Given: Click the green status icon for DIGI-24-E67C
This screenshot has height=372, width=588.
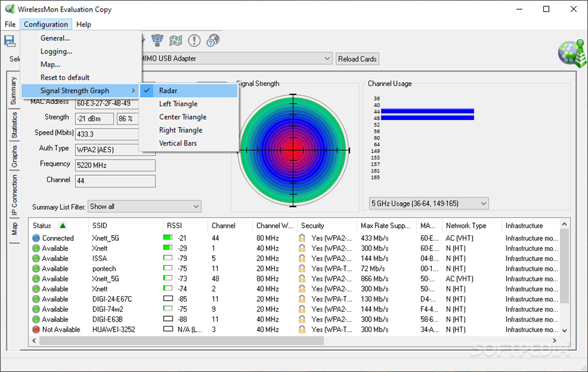Looking at the screenshot, I should click(36, 299).
